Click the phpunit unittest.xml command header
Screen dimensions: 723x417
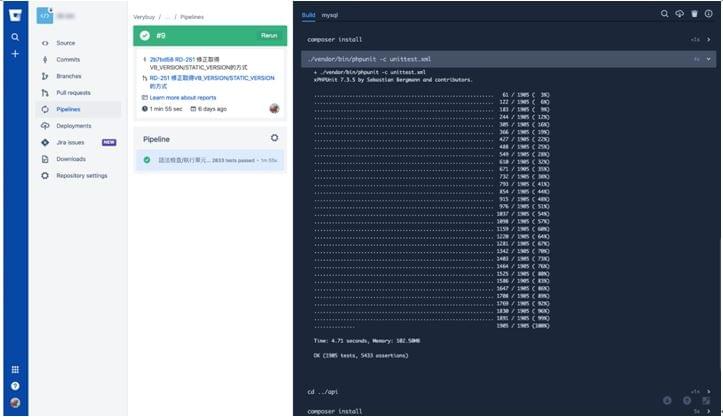click(x=509, y=59)
